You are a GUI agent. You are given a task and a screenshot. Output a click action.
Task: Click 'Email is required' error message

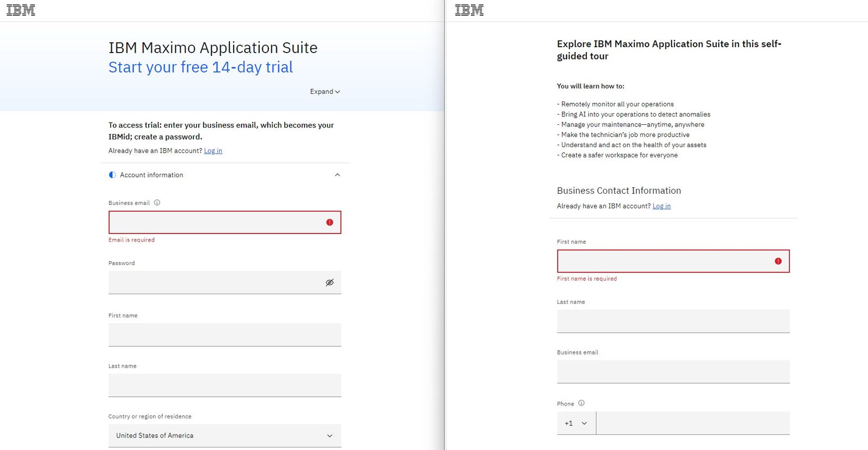point(131,240)
